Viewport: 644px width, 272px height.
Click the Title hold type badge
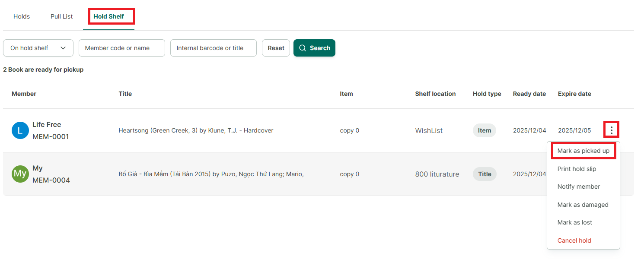(485, 174)
